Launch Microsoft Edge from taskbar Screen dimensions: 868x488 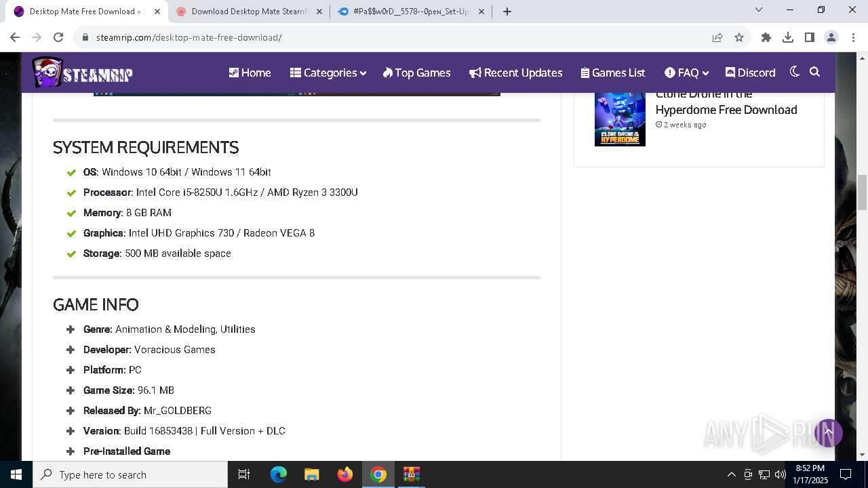coord(279,474)
